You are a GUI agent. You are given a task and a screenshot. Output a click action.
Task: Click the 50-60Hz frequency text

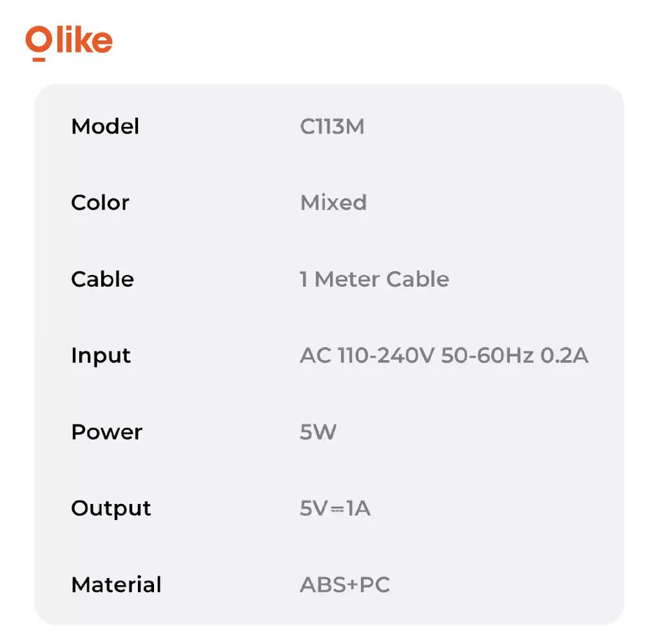click(x=488, y=356)
